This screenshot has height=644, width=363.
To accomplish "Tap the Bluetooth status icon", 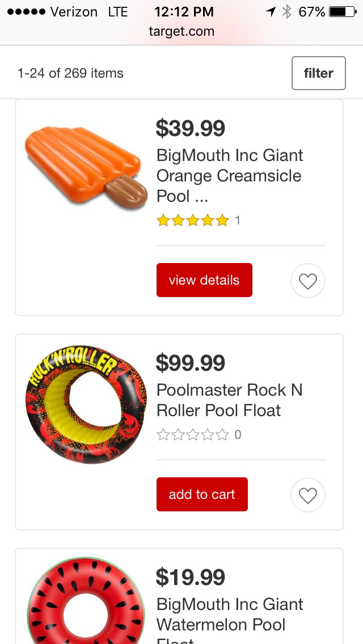I will 286,11.
